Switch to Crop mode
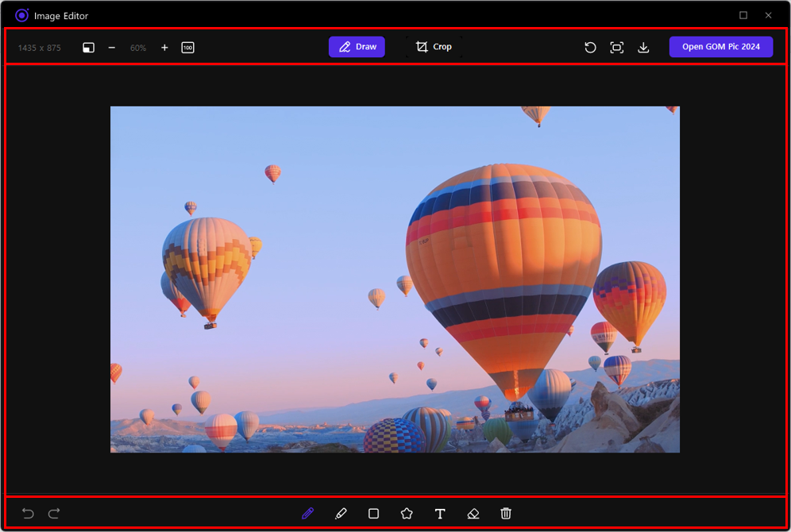791x532 pixels. click(x=434, y=47)
